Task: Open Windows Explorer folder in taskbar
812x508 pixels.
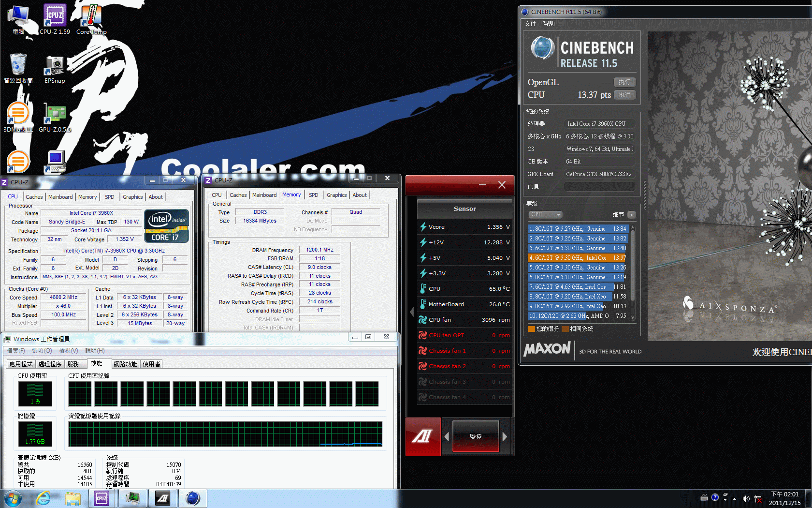Action: point(73,498)
